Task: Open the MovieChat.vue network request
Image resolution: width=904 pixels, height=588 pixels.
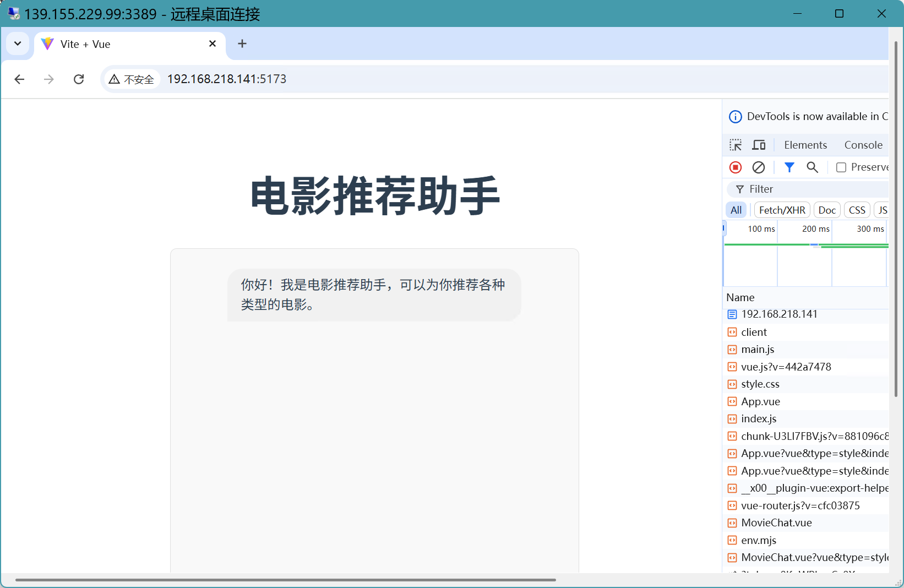Action: (x=776, y=522)
